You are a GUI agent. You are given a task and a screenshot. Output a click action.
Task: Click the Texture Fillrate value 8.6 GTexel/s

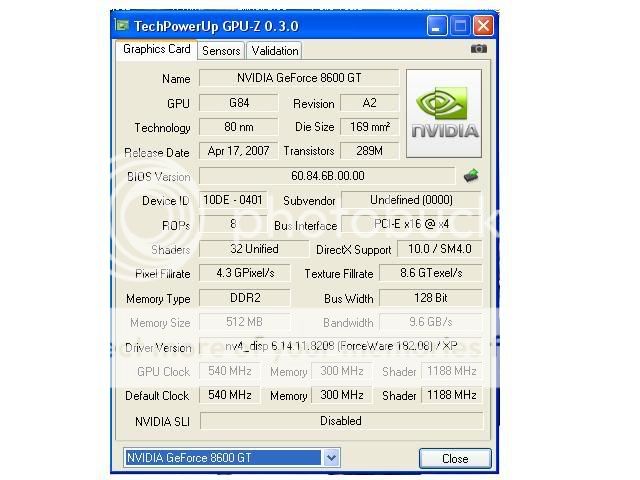[431, 273]
